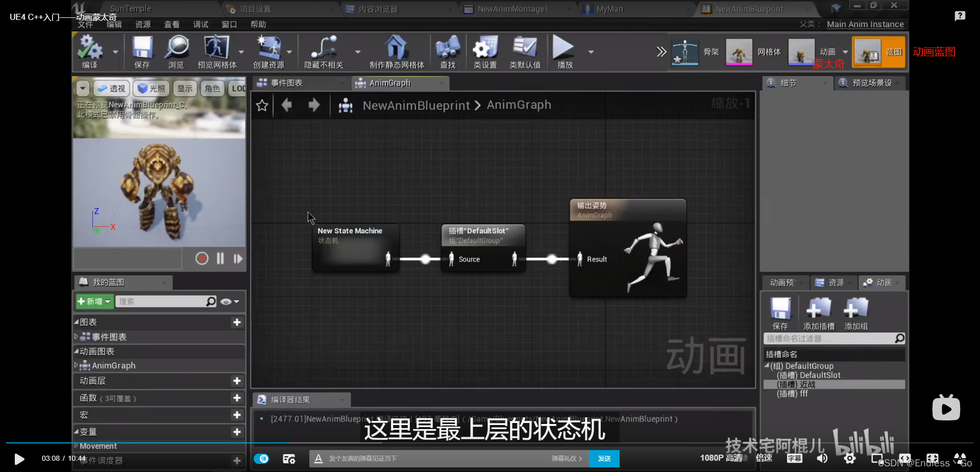Add a new 图表 graph with plus
980x472 pixels.
237,322
